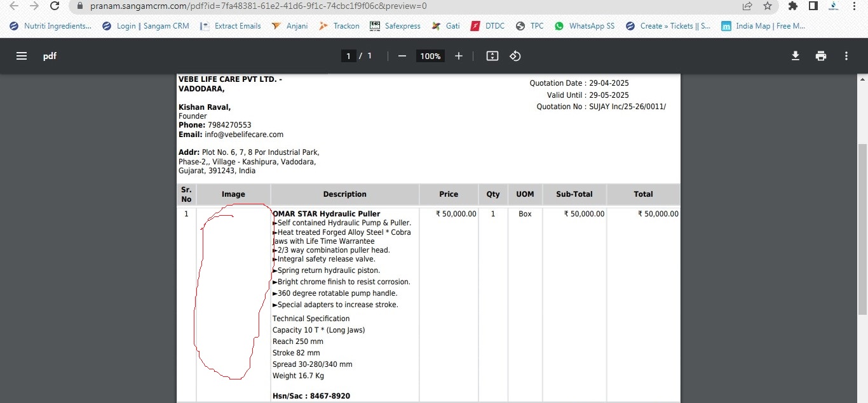Image resolution: width=868 pixels, height=403 pixels.
Task: Click the Price column header
Action: 449,194
